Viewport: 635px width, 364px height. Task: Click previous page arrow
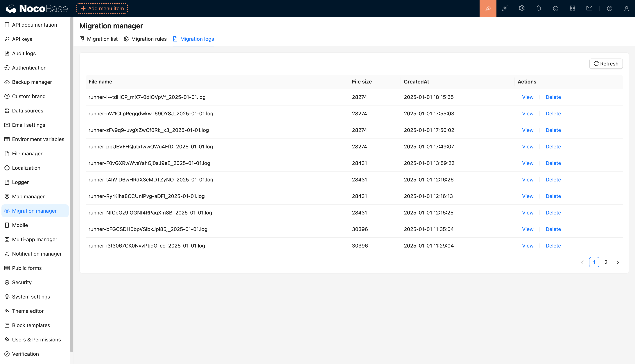(582, 262)
